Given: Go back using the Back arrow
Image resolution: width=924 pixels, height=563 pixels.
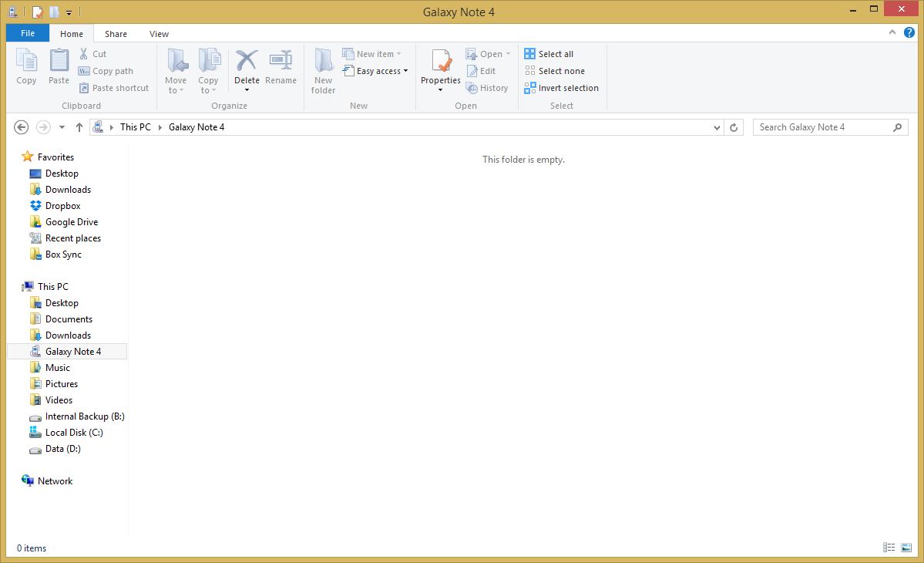Looking at the screenshot, I should point(22,127).
